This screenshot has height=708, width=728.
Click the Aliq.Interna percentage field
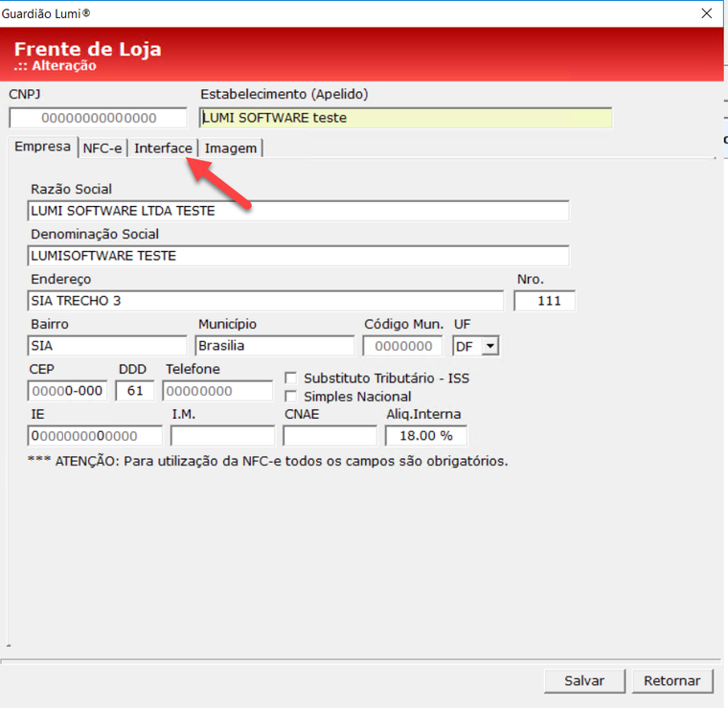coord(425,436)
